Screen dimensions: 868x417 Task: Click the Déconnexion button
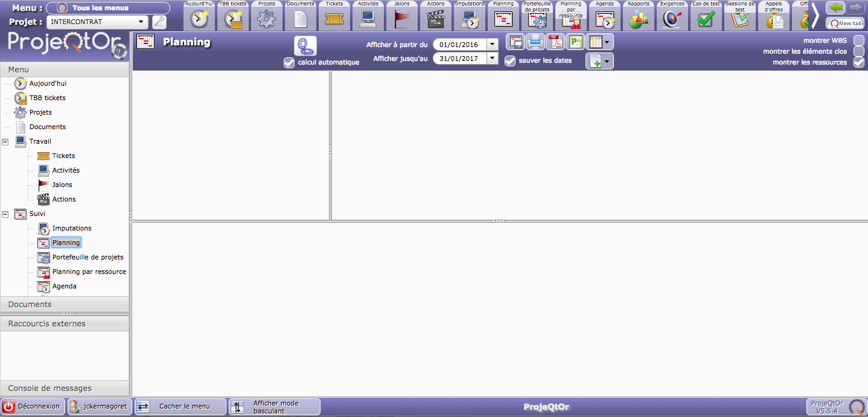point(33,406)
